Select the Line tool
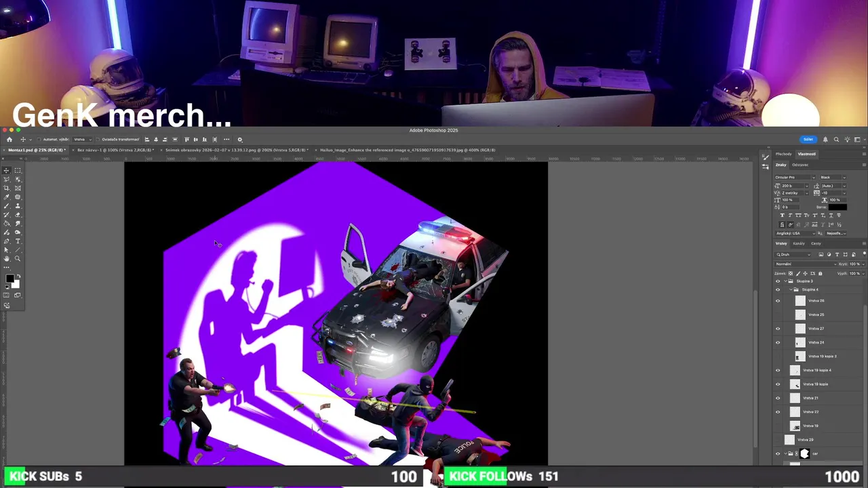Viewport: 868px width, 488px height. pos(18,249)
